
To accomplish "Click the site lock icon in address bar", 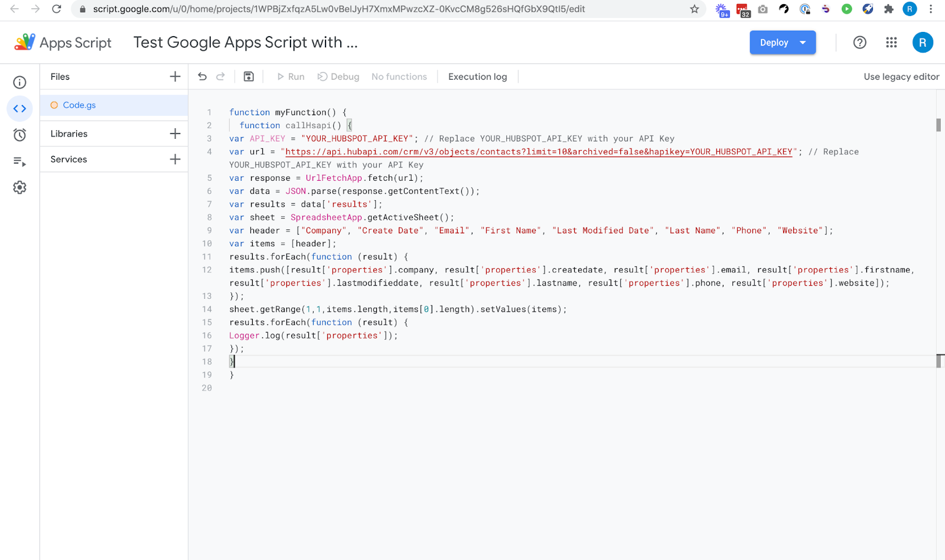I will [83, 9].
